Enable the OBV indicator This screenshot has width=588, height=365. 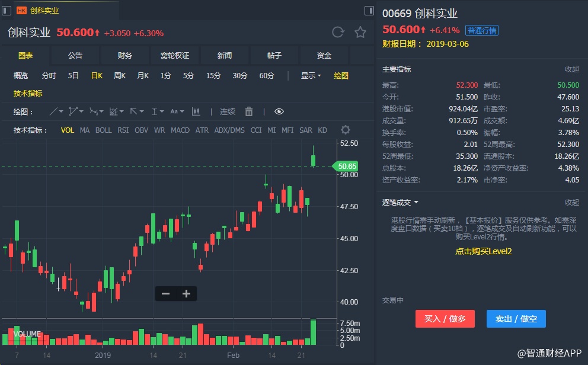142,130
